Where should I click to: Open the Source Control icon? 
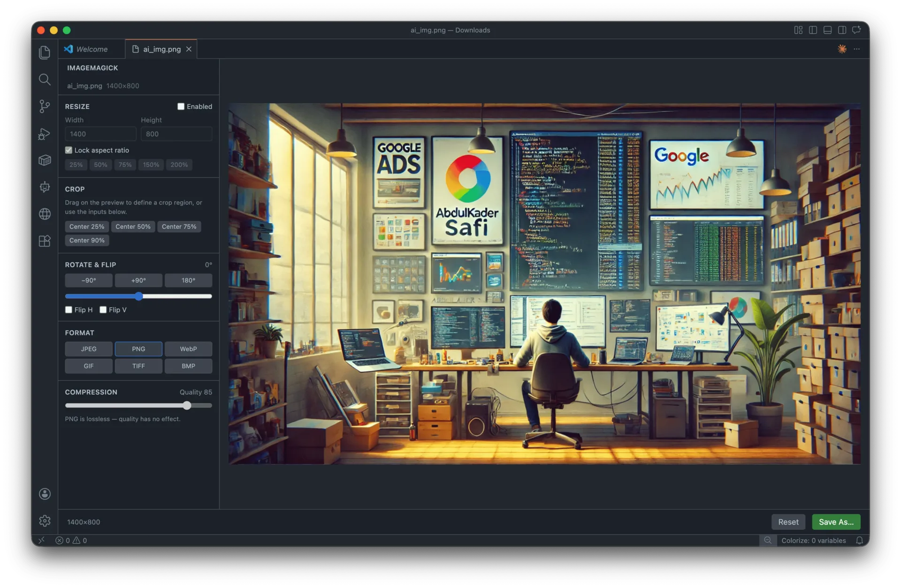tap(45, 106)
